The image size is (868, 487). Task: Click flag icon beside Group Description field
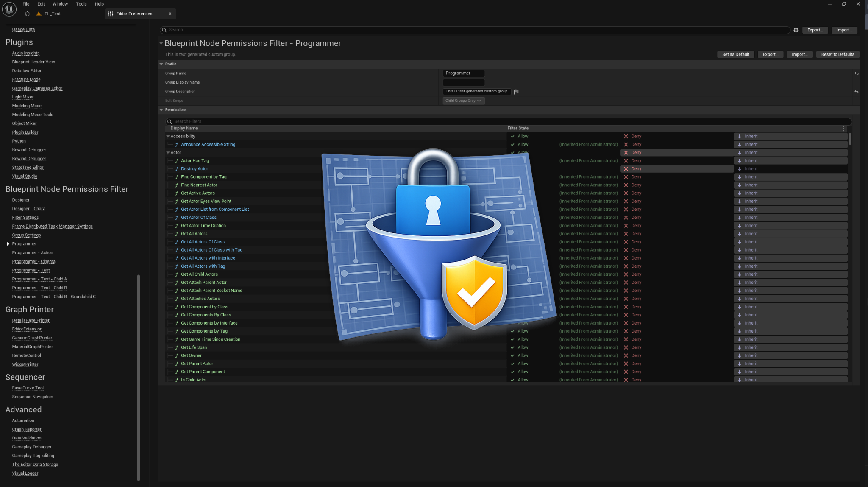tap(516, 92)
